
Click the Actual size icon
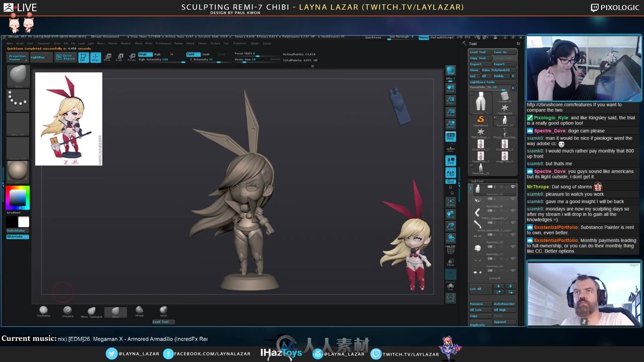(451, 112)
